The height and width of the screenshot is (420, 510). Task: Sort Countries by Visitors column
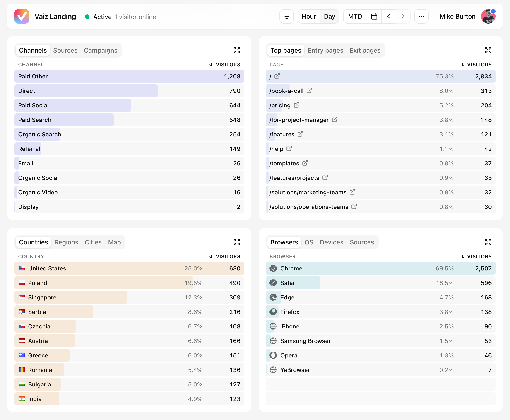click(x=225, y=256)
